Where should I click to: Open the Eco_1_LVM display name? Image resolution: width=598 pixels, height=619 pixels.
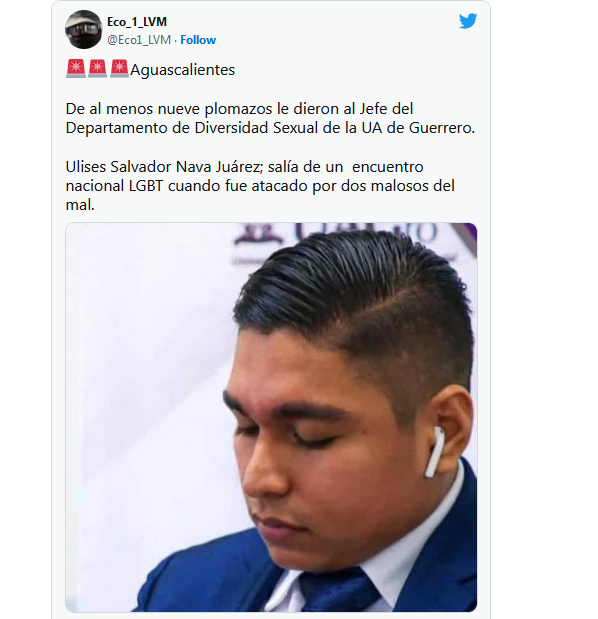coord(137,22)
